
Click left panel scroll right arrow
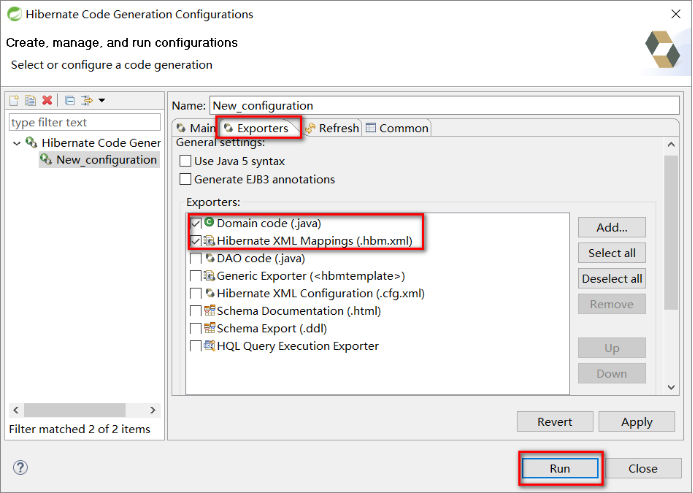coord(152,410)
